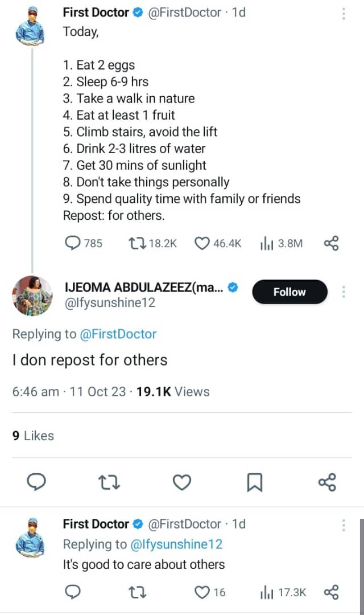Like the reply with 16 likes

202,592
